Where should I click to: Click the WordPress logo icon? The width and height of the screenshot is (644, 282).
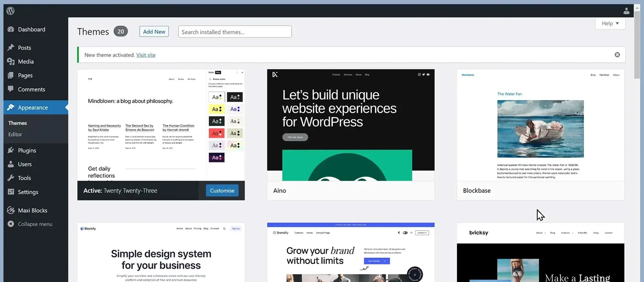10,11
